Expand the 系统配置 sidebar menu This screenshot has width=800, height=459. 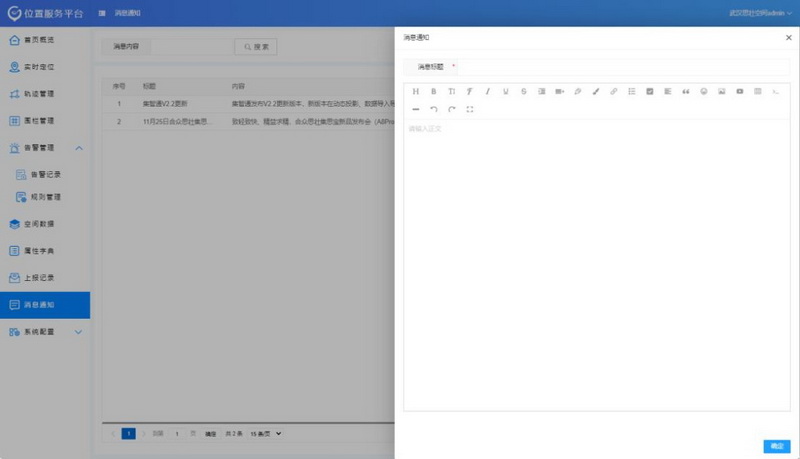pos(79,331)
